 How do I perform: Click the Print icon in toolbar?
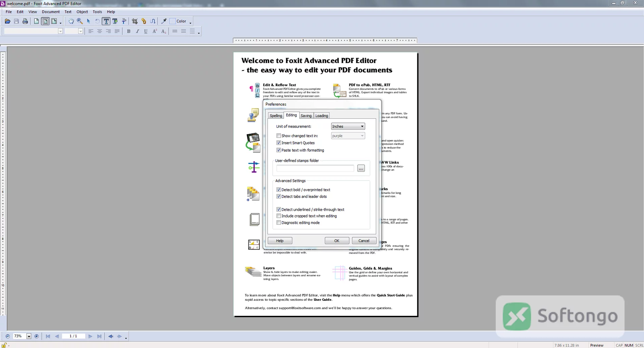pyautogui.click(x=25, y=21)
